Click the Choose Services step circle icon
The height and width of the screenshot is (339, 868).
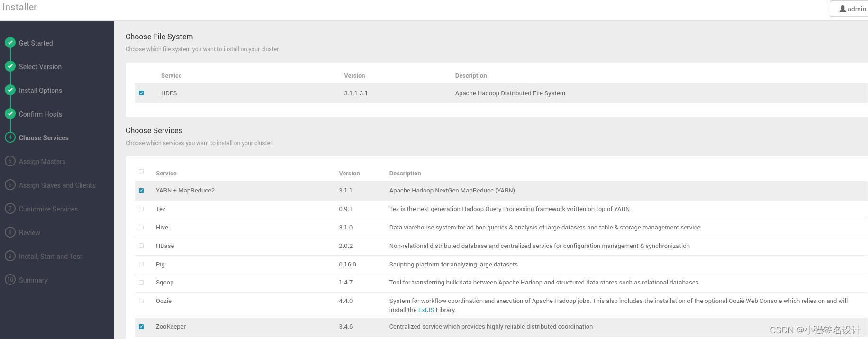10,137
